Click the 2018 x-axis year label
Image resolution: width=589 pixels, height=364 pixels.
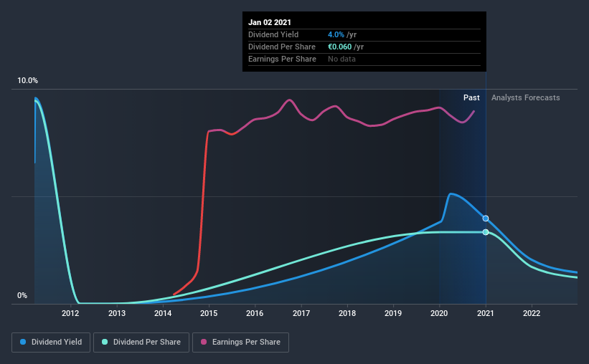coord(347,313)
